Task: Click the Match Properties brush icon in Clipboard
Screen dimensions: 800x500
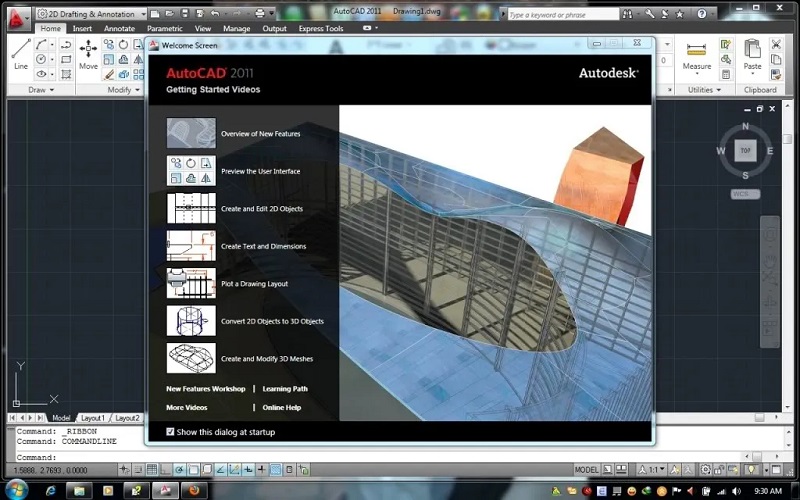Action: pyautogui.click(x=776, y=74)
